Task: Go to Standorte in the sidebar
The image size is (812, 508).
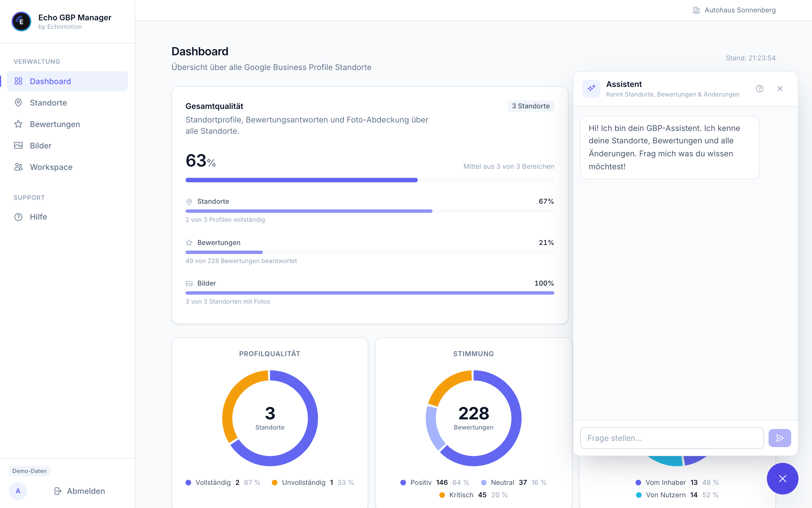Action: tap(67, 103)
